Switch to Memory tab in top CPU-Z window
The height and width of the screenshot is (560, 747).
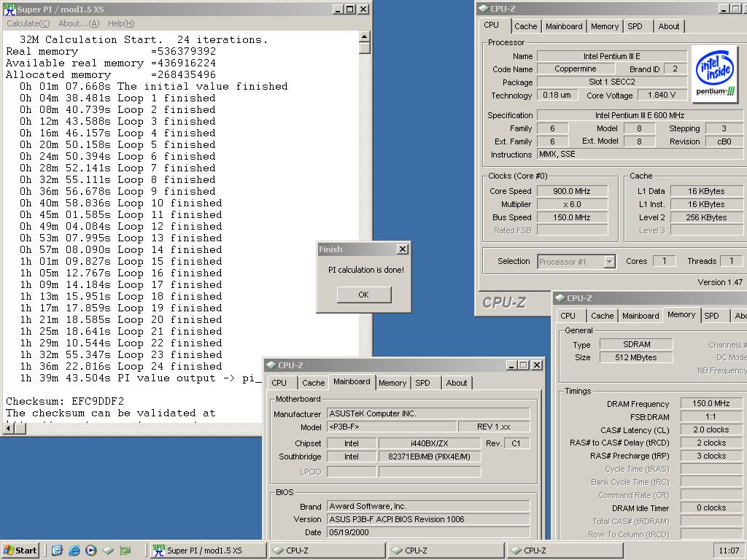pyautogui.click(x=605, y=27)
